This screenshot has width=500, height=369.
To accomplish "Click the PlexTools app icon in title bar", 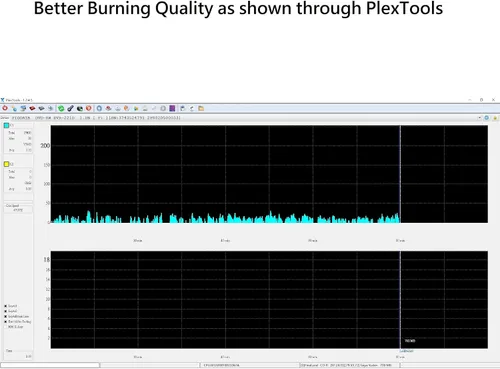I will tap(2, 100).
